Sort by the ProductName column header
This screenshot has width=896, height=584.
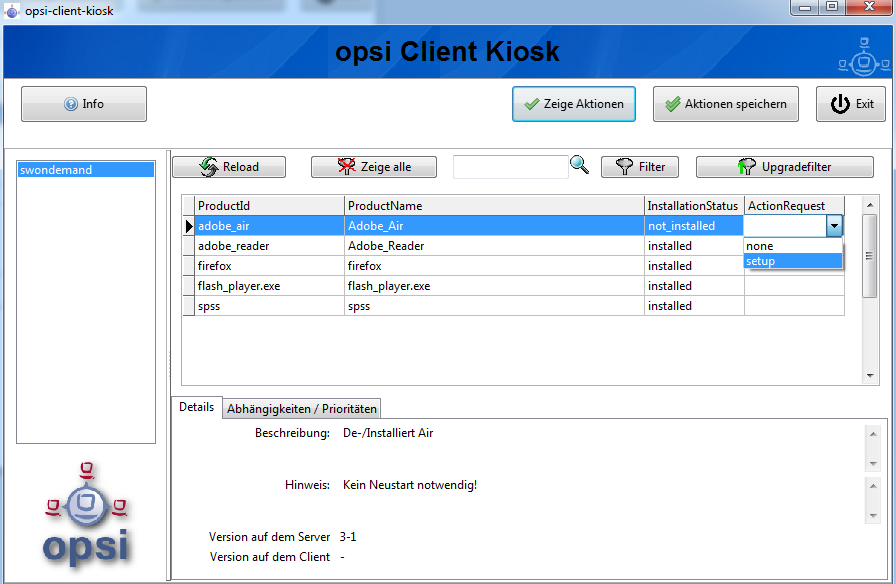click(494, 206)
